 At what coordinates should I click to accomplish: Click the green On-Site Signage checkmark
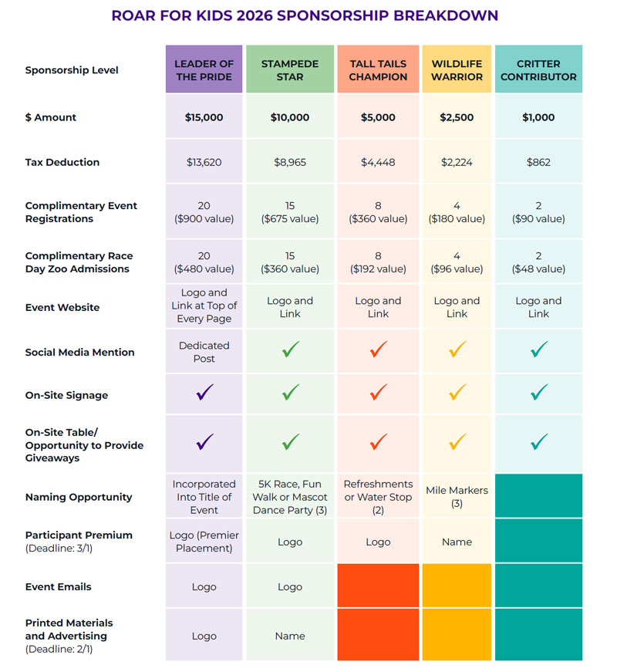point(290,393)
